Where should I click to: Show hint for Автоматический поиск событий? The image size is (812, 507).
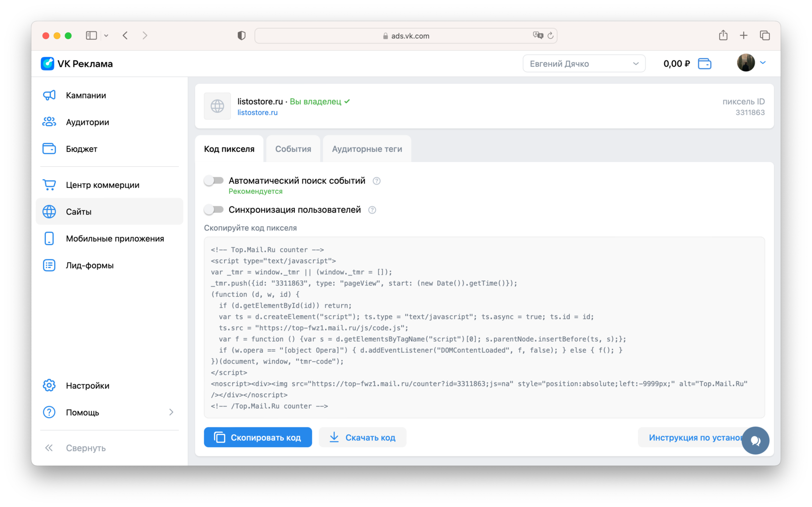pos(377,181)
